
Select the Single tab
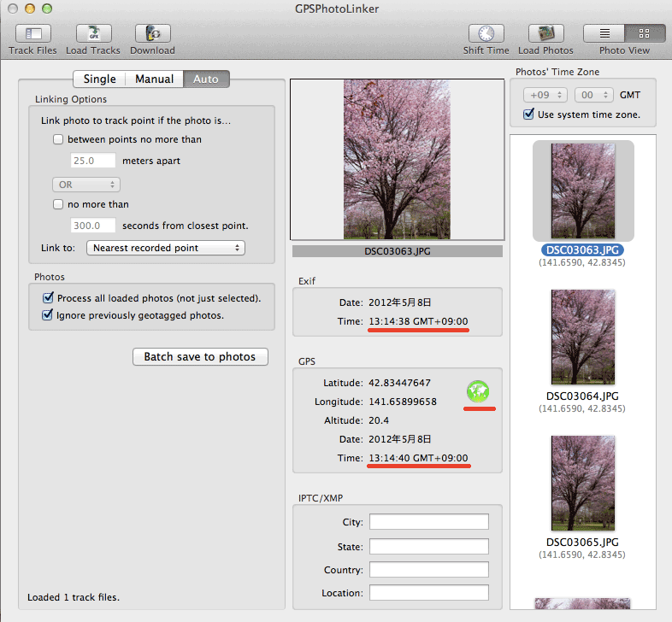99,79
